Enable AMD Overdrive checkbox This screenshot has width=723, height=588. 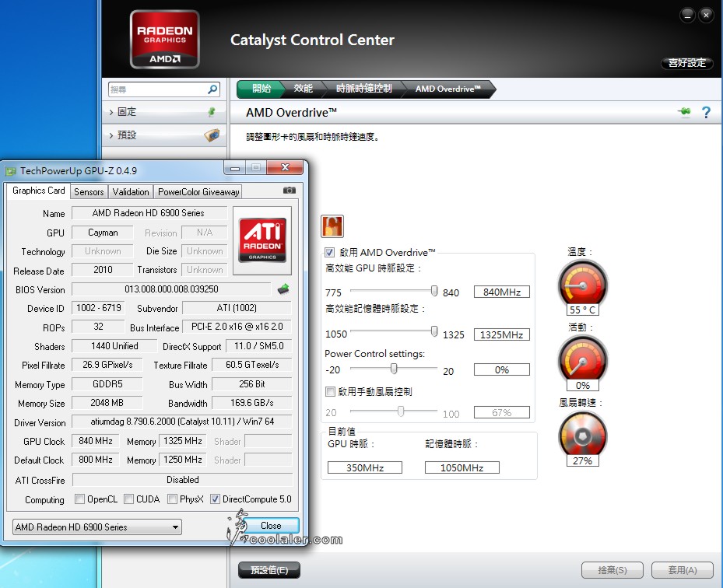pos(329,252)
